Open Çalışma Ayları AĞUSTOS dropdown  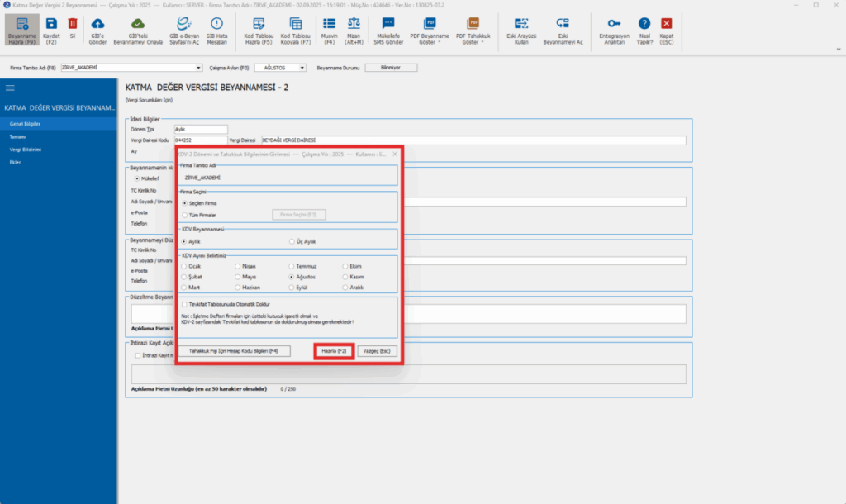[x=302, y=68]
